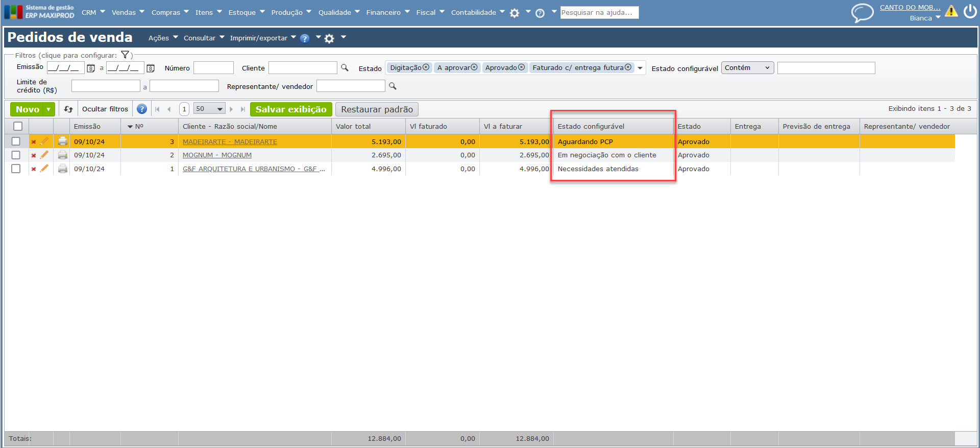Open the chat bubble in the top bar
The height and width of the screenshot is (448, 980).
pyautogui.click(x=862, y=13)
